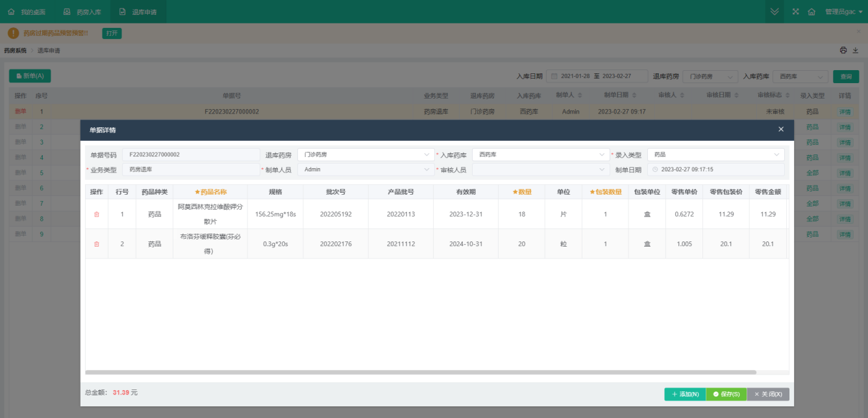
Task: Click 打开 button in warning banner
Action: point(112,33)
